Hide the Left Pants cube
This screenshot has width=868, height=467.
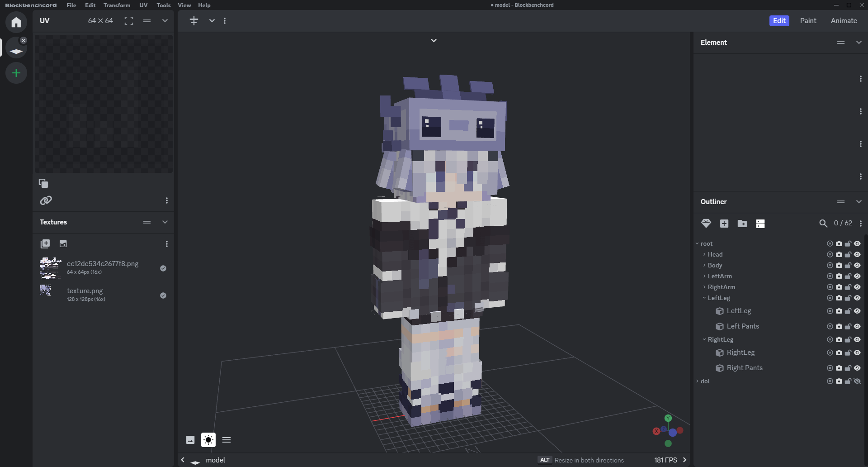pyautogui.click(x=857, y=326)
